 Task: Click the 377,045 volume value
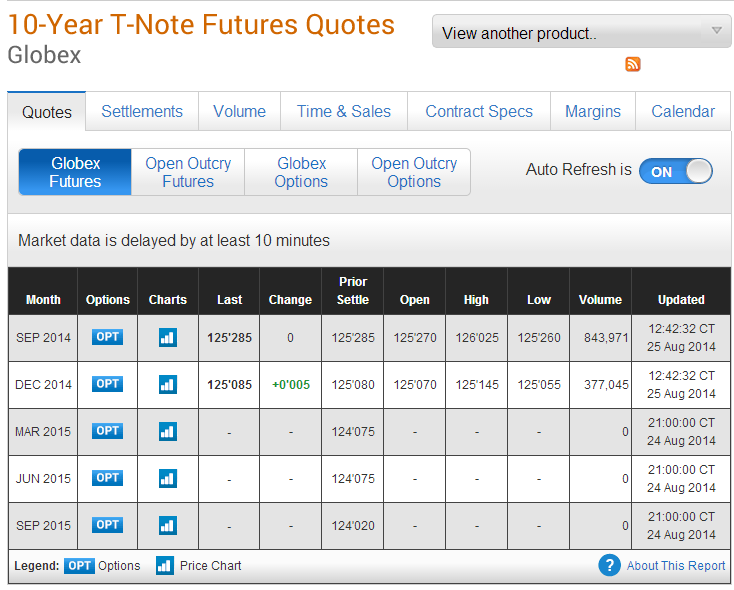pos(606,385)
